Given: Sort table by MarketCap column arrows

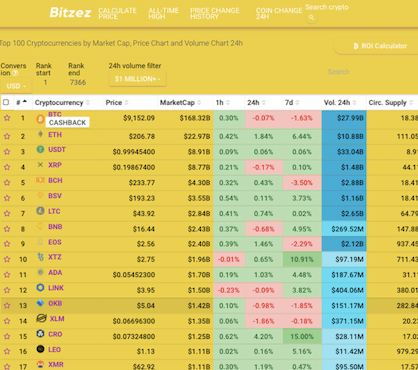Looking at the screenshot, I should pos(199,103).
